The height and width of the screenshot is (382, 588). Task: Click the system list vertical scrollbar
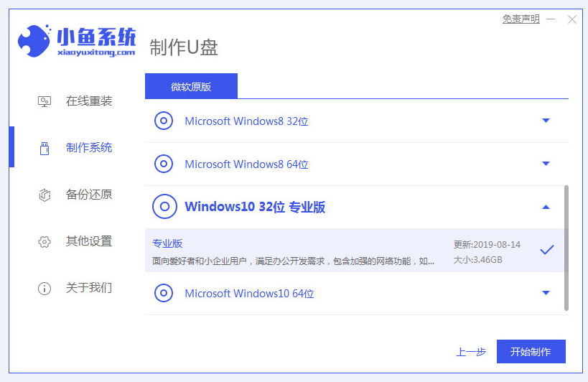[566, 248]
